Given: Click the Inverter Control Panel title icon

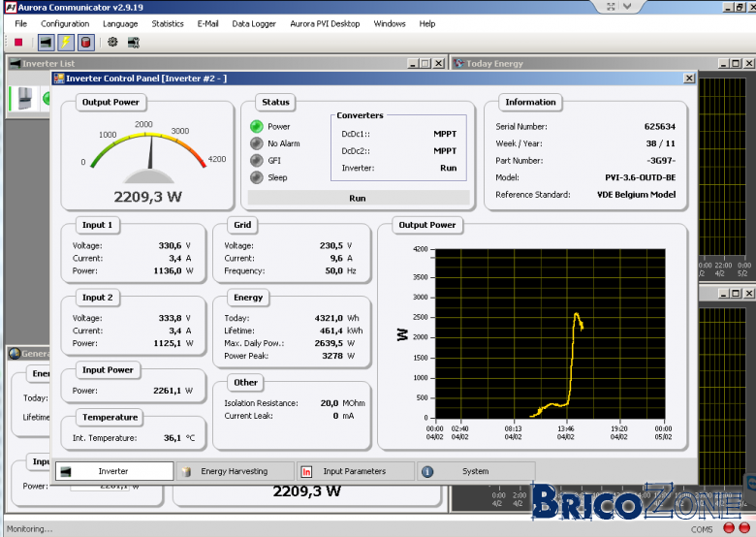Looking at the screenshot, I should (x=59, y=79).
